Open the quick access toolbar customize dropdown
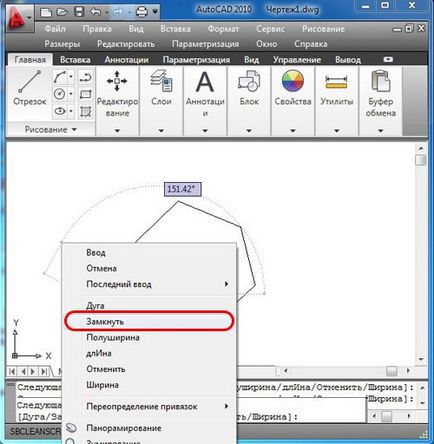Viewport: 434px width, 444px height. (155, 12)
